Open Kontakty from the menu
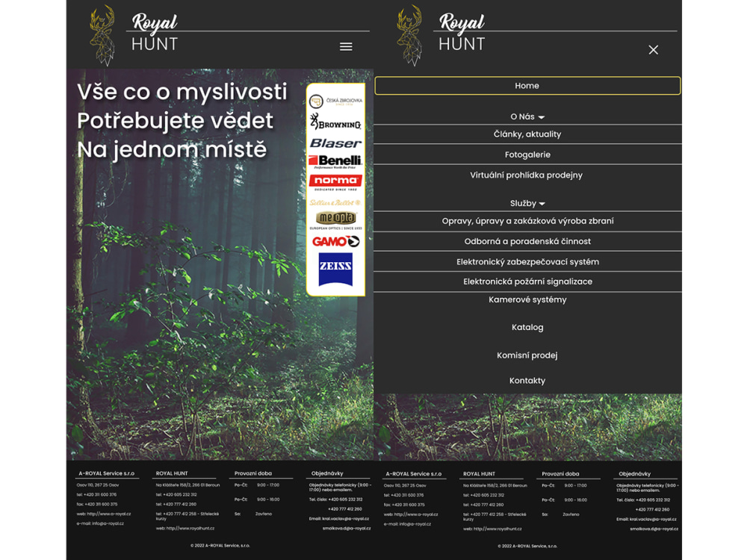The height and width of the screenshot is (560, 747). (x=527, y=381)
